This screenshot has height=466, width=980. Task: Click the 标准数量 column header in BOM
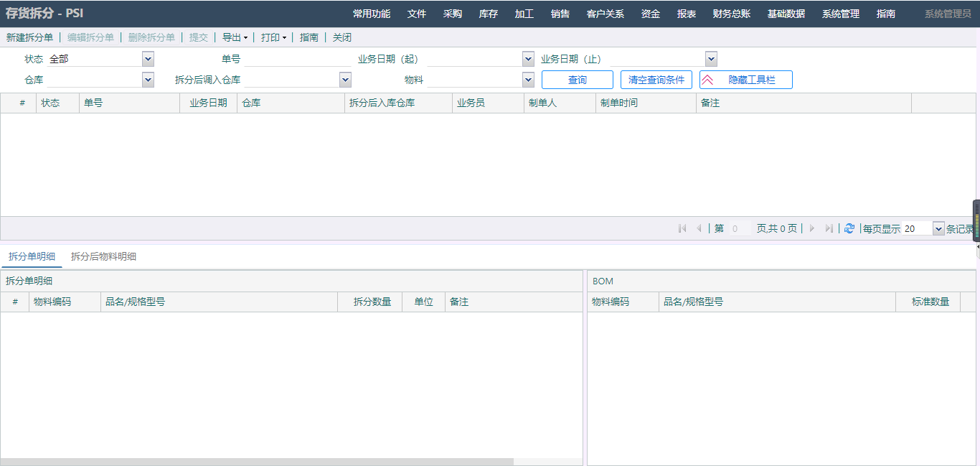click(x=928, y=302)
